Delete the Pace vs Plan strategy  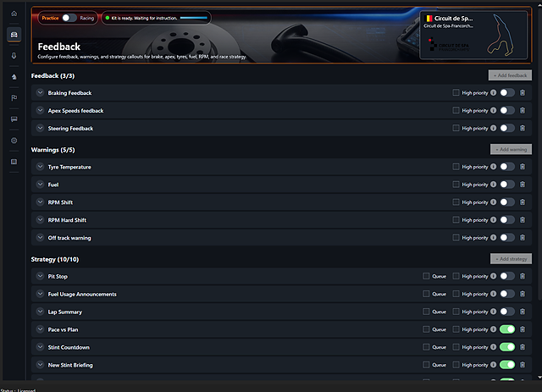click(523, 329)
